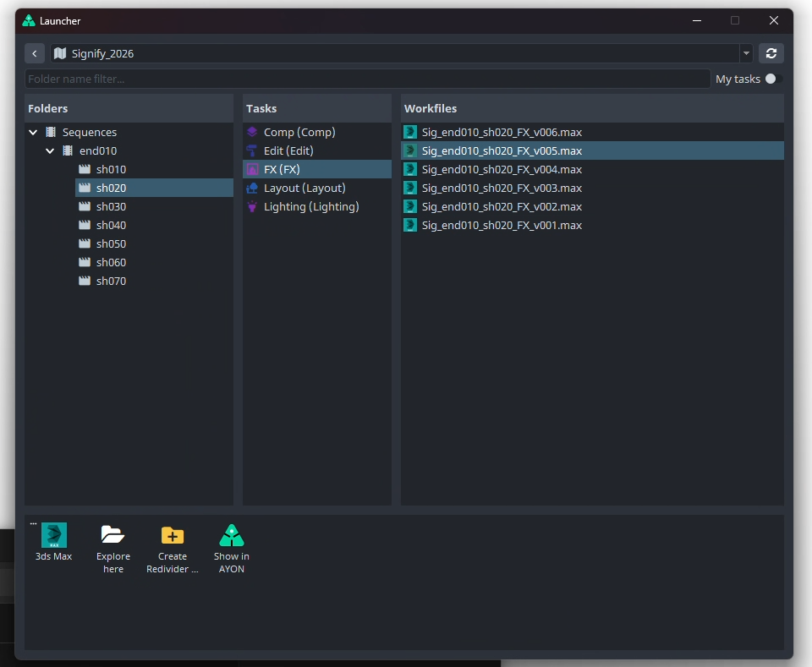This screenshot has width=812, height=667.
Task: Select folder sh040
Action: 154,225
